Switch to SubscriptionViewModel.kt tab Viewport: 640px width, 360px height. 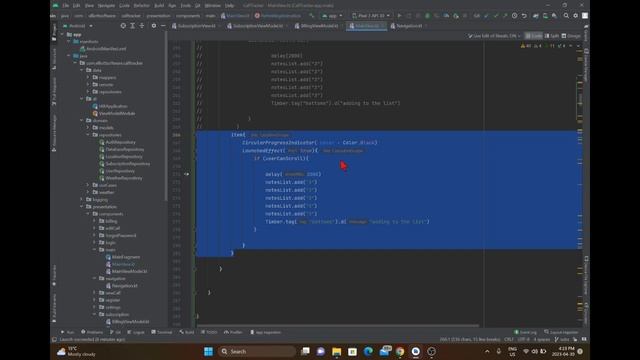point(258,26)
